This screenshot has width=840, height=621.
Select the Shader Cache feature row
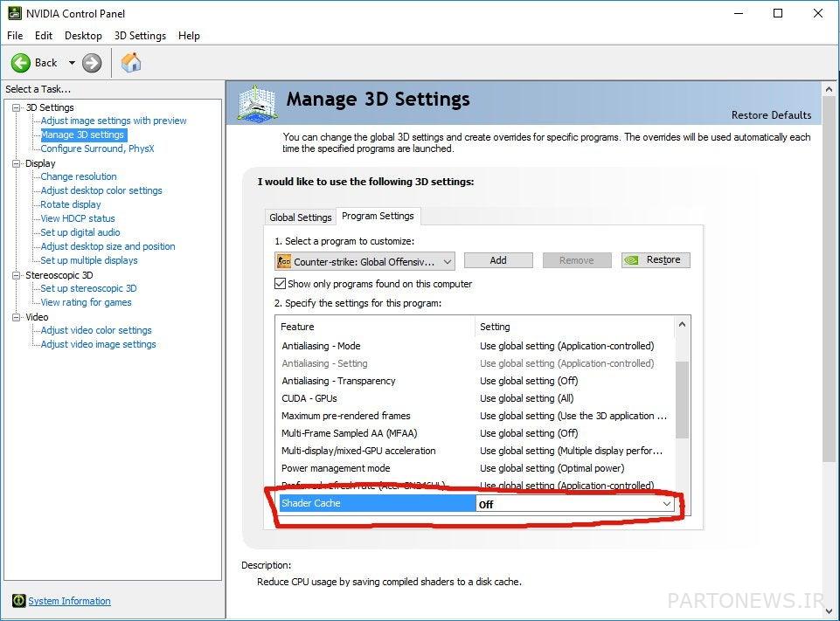[x=377, y=503]
